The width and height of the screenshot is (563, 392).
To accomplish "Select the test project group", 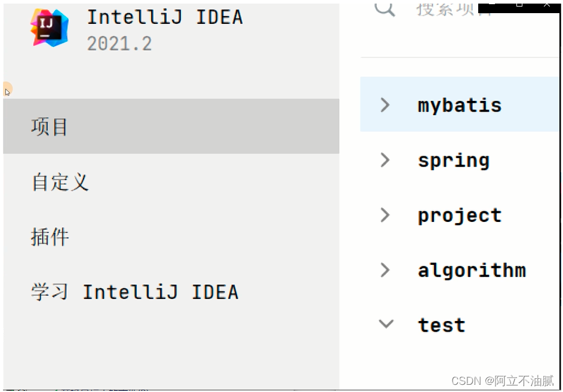I will [x=442, y=325].
